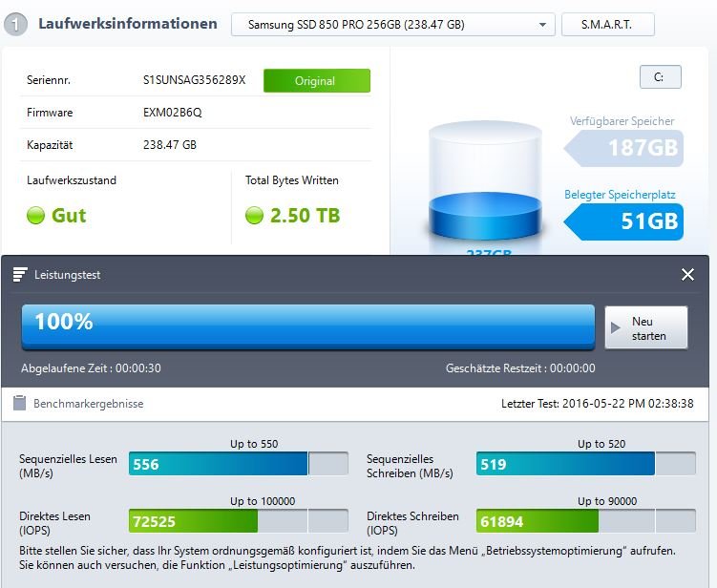Click the green Laufwerkszustand status indicator
This screenshot has width=717, height=588.
(x=35, y=216)
